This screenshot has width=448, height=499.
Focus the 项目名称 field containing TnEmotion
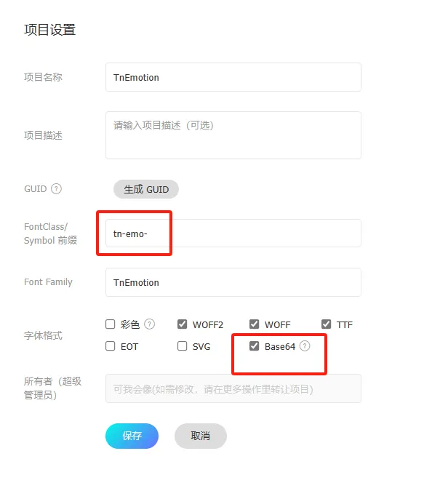coord(233,77)
